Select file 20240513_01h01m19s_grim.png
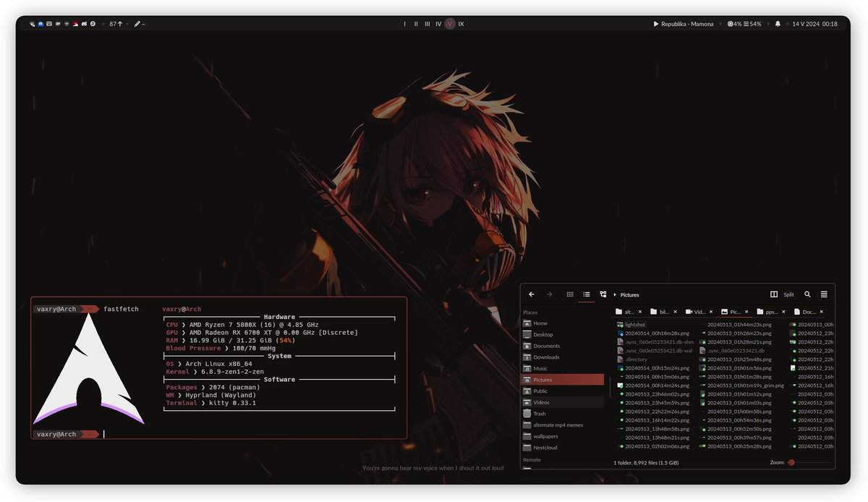The height and width of the screenshot is (502, 868). (x=741, y=385)
